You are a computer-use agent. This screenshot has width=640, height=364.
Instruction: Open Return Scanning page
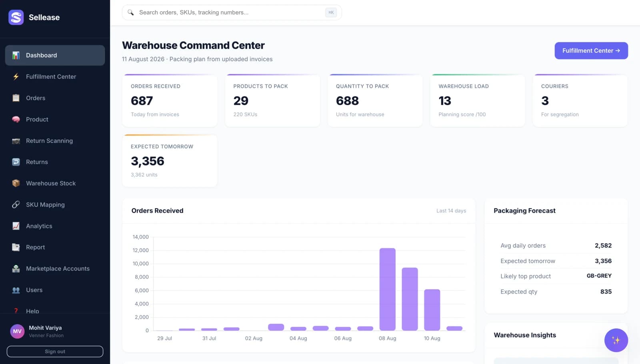(x=55, y=141)
